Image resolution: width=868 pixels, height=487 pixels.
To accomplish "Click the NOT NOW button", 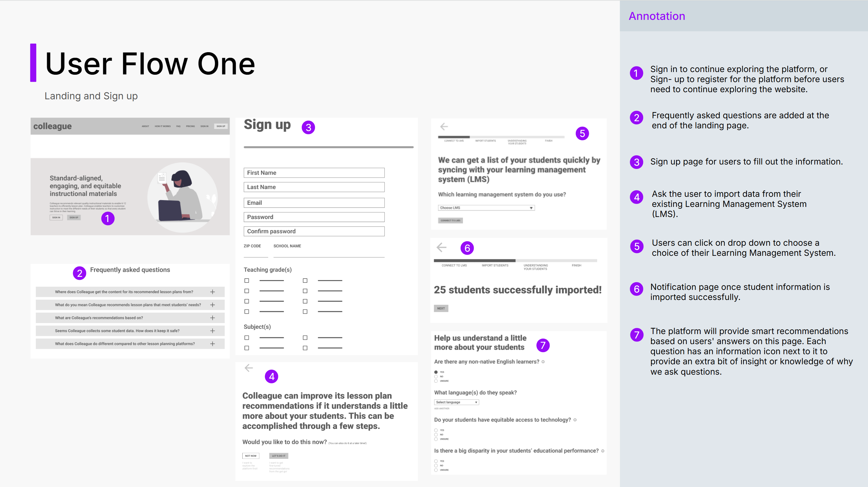I will 251,456.
